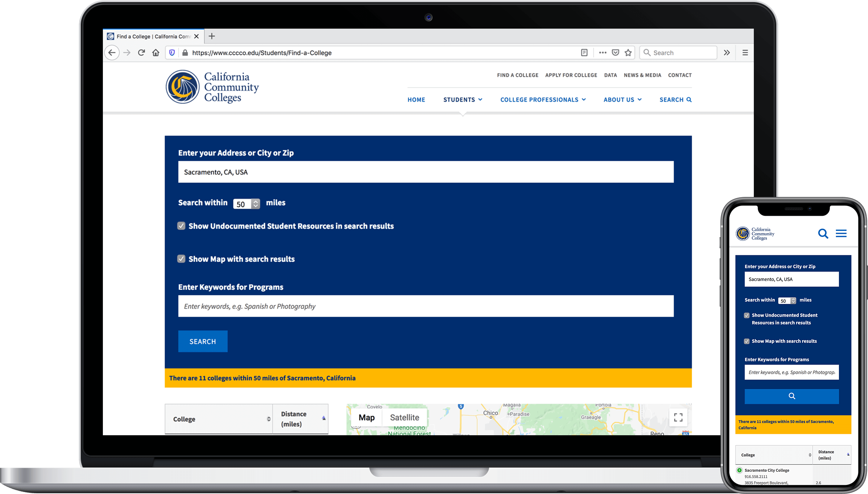The width and height of the screenshot is (868, 494).
Task: Expand the STUDENTS dropdown menu
Action: [462, 99]
